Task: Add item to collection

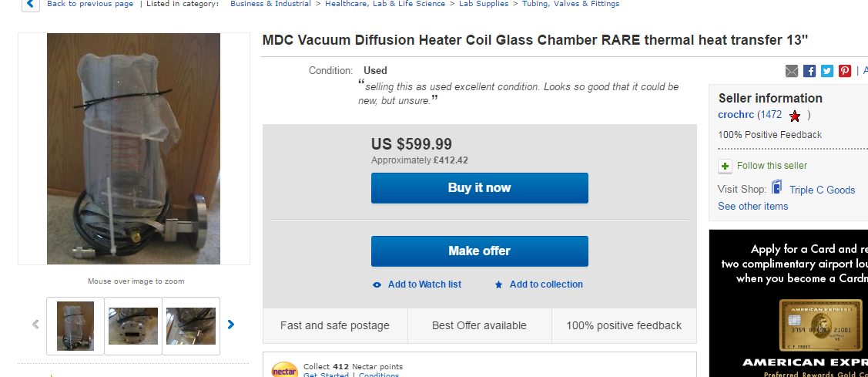Action: click(545, 284)
